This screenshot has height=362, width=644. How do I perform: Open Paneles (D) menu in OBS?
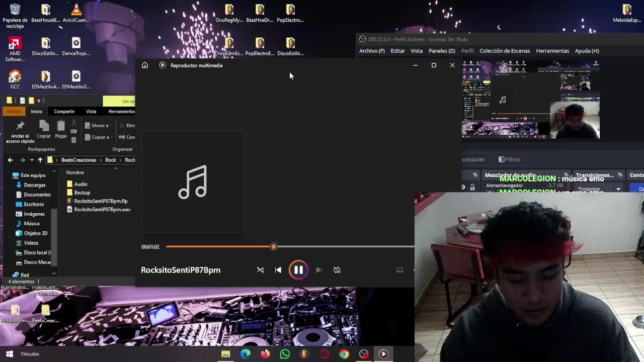(442, 51)
